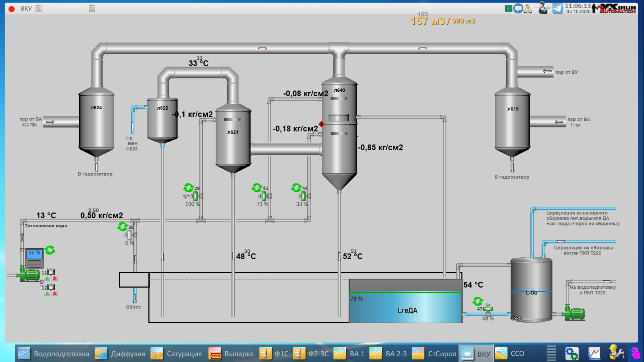Select control valve 45 showing 73 %
The width and height of the screenshot is (644, 362).
click(x=264, y=196)
